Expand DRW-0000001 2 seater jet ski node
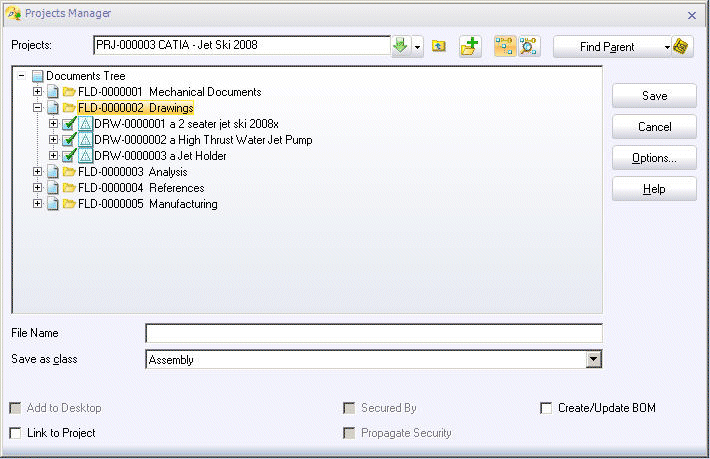This screenshot has height=459, width=710. click(53, 124)
